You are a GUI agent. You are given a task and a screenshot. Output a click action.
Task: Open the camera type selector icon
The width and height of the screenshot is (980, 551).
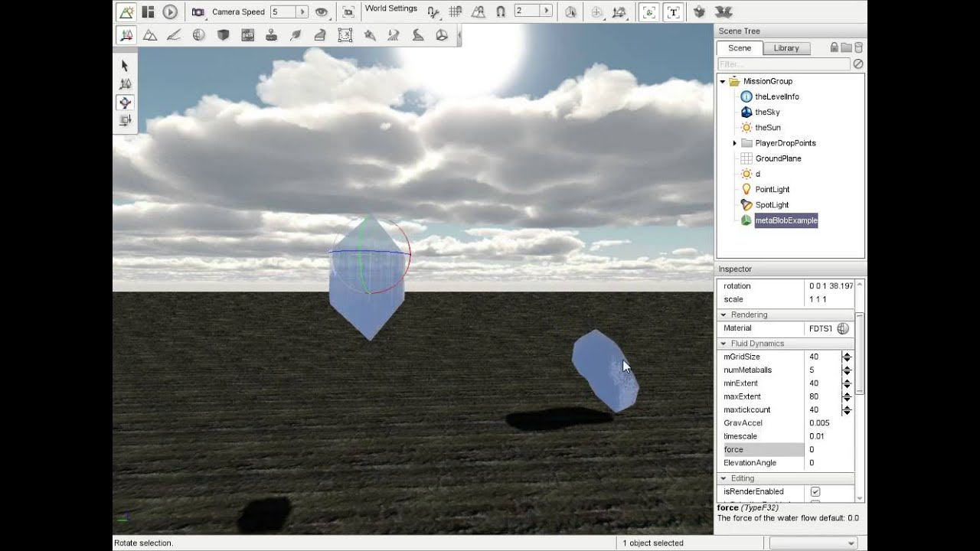pos(198,11)
